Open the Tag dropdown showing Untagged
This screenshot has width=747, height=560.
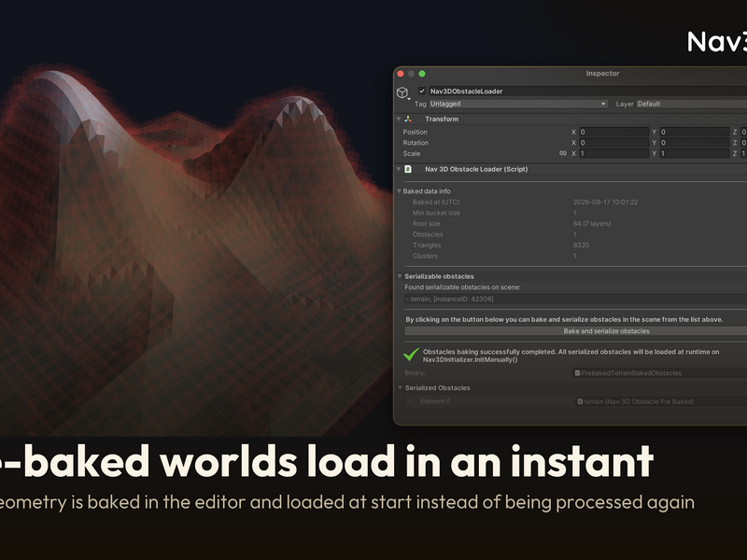click(x=518, y=104)
